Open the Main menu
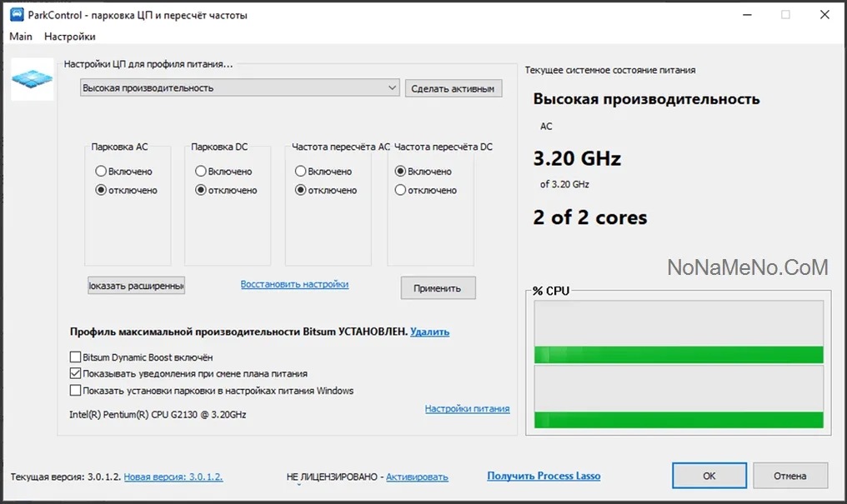The height and width of the screenshot is (504, 847). [21, 37]
